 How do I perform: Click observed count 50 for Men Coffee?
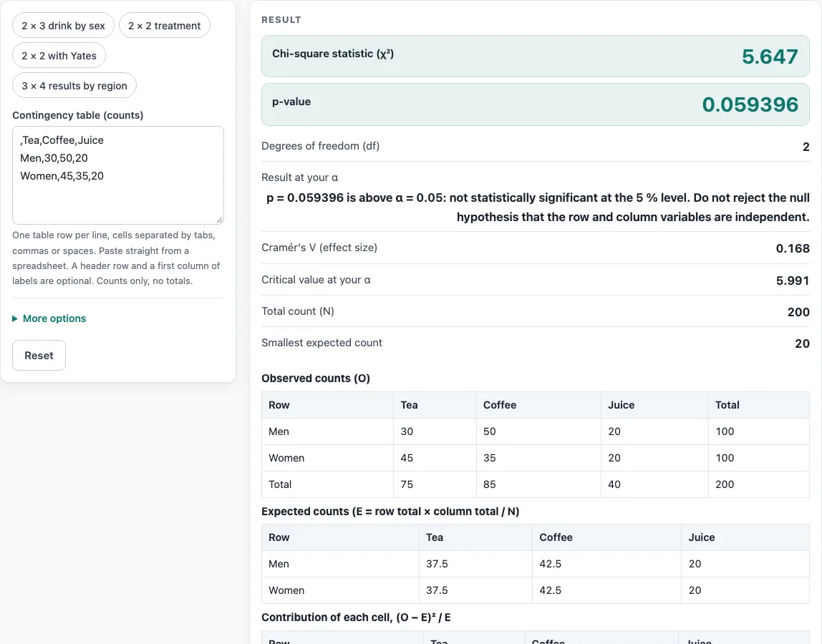[x=490, y=431]
